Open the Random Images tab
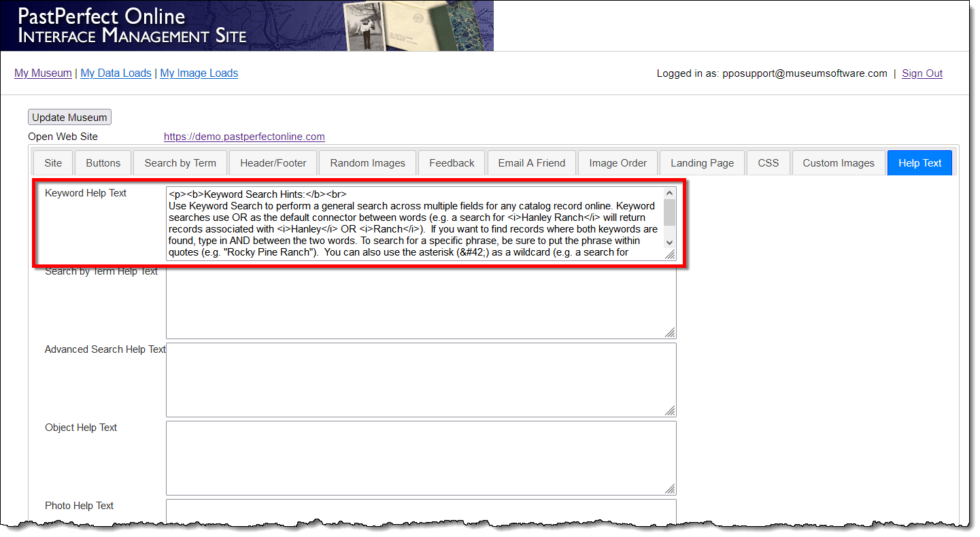The image size is (980, 537). [367, 163]
